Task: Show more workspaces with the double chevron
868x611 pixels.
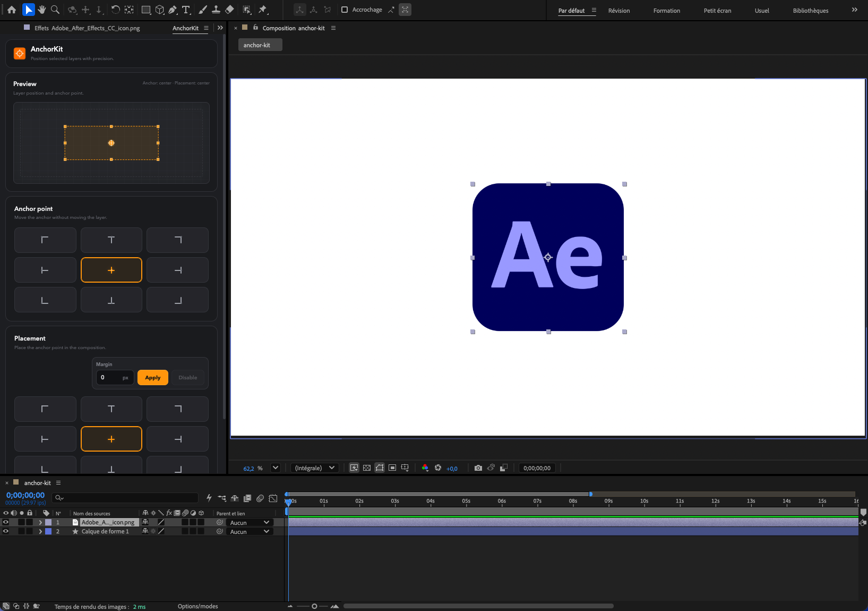Action: coord(854,10)
